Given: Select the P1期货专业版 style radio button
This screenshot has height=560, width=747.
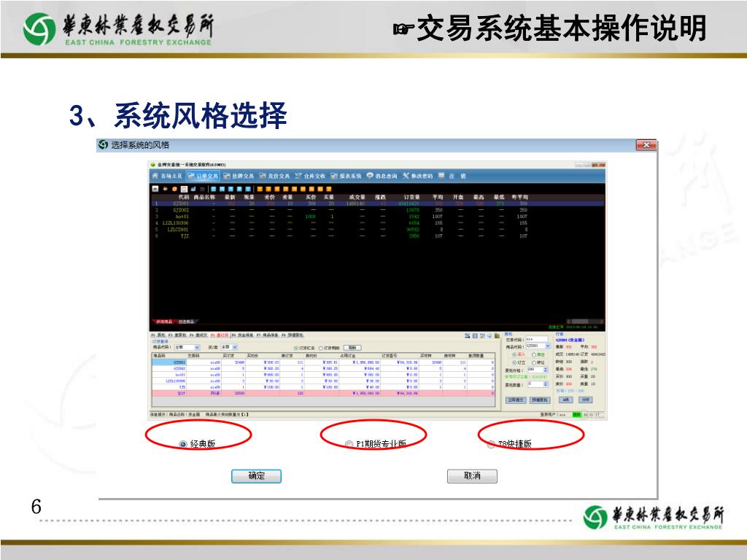Looking at the screenshot, I should [x=349, y=444].
